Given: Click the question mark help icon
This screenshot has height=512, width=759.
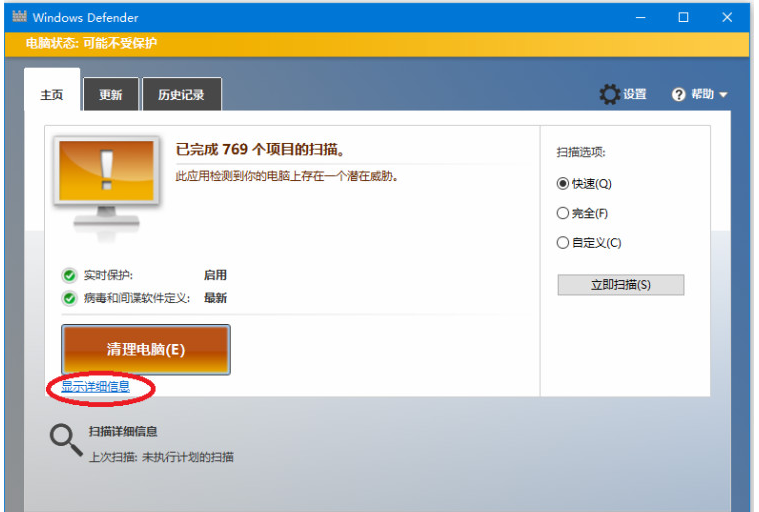Looking at the screenshot, I should tap(679, 94).
